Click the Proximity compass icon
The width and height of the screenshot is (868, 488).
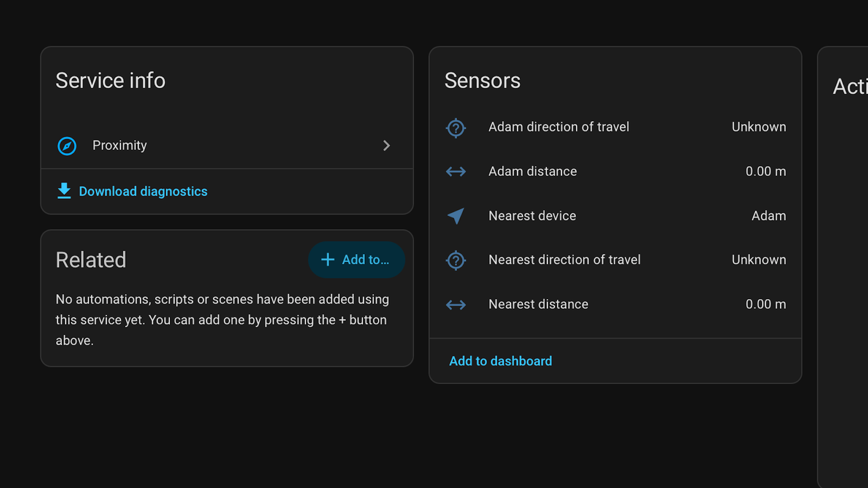click(67, 146)
